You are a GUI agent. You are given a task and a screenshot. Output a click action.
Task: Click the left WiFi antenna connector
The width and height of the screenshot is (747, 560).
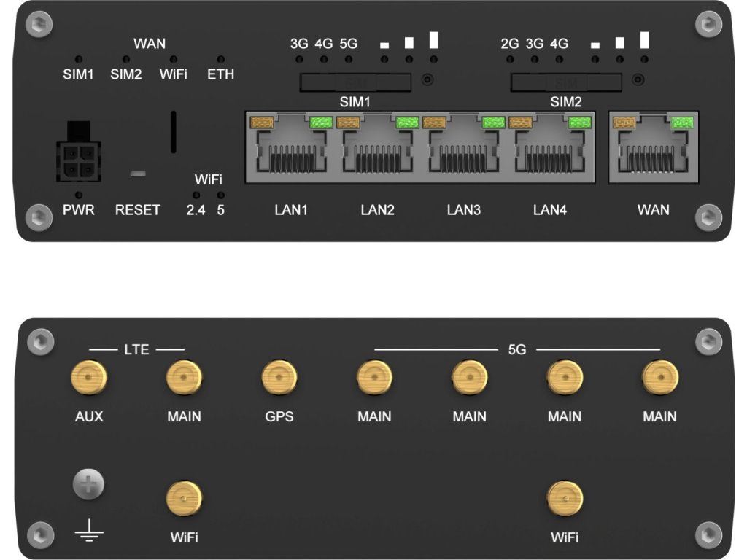click(184, 499)
